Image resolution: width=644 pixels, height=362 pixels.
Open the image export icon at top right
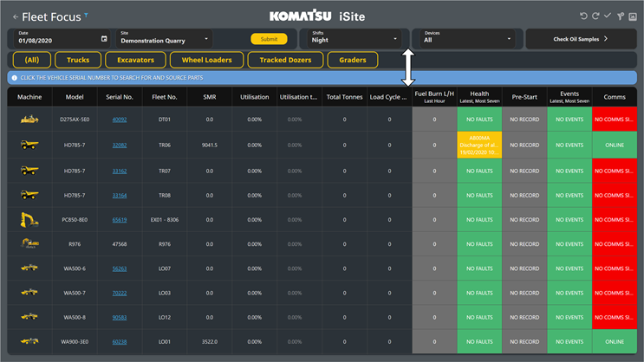click(633, 16)
